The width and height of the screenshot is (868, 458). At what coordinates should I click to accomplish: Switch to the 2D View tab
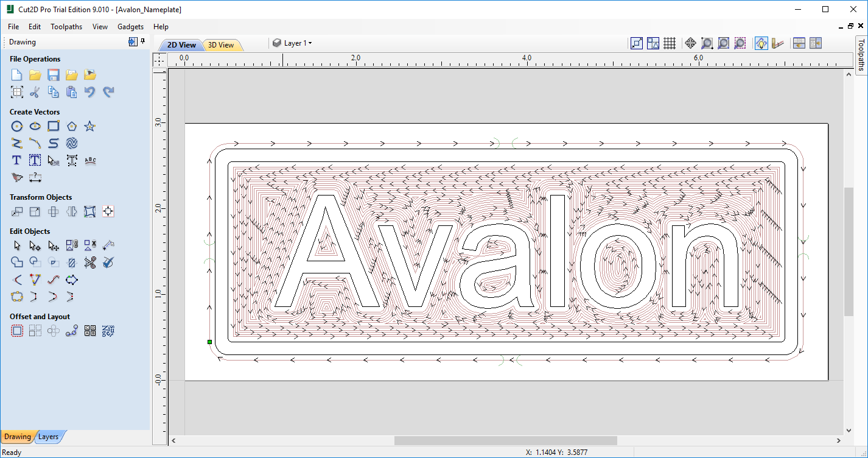click(x=181, y=45)
